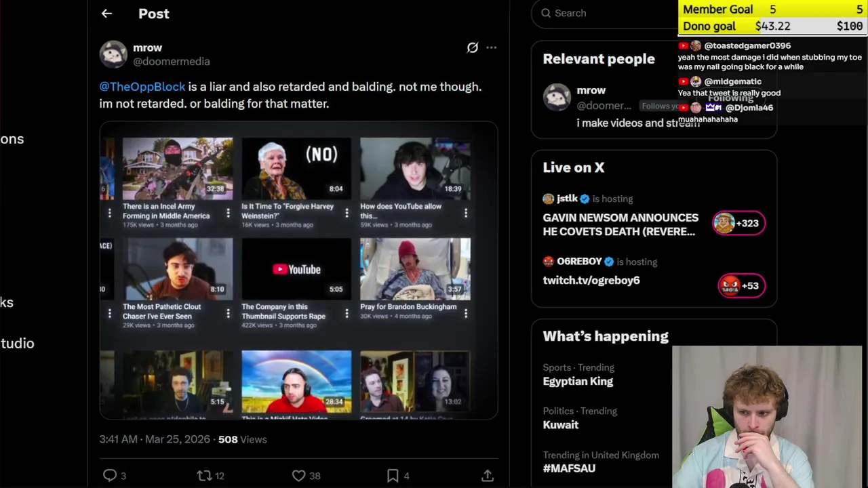Open How does YouTube allow this thumbnail
868x488 pixels.
pyautogui.click(x=415, y=168)
